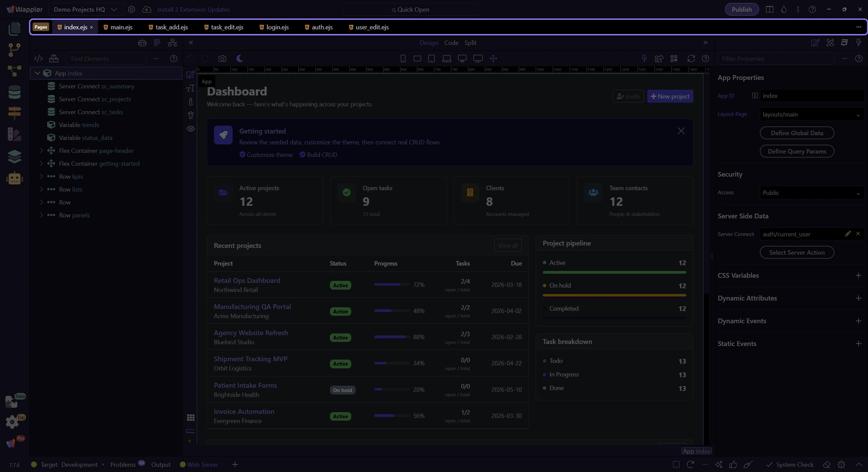Image resolution: width=868 pixels, height=472 pixels.
Task: Click the Retail Ops Dashboard progress bar
Action: click(x=391, y=285)
